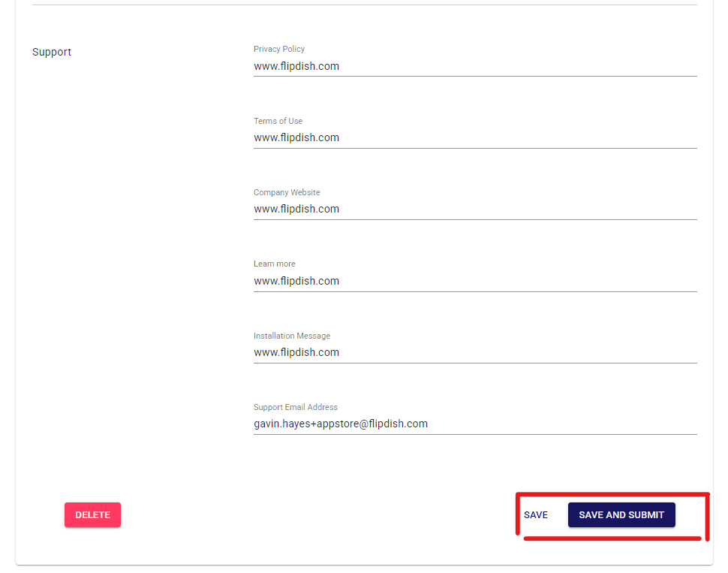Screen dimensions: 728x573
Task: Click the red Delete button
Action: [x=92, y=514]
